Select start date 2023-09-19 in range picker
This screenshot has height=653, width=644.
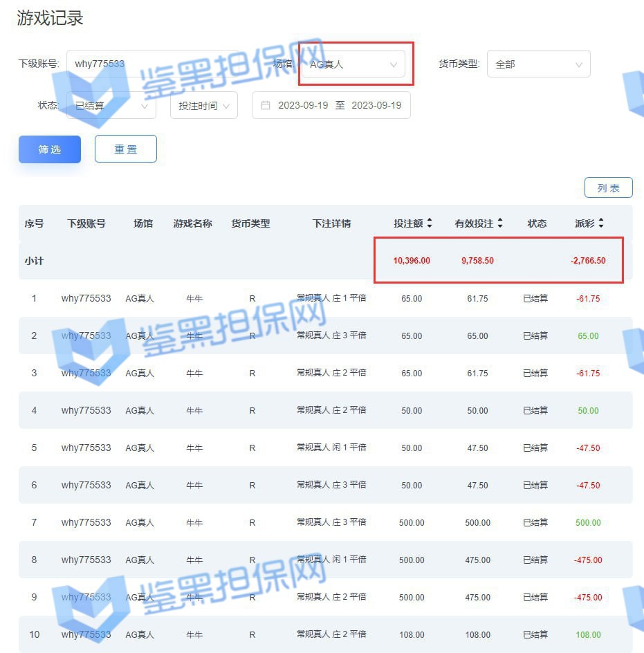[x=303, y=105]
